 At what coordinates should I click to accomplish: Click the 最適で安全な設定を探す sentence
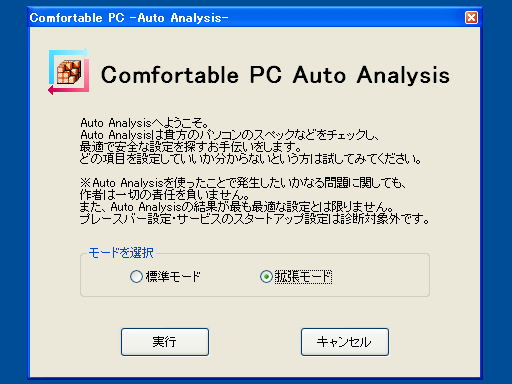click(x=191, y=147)
